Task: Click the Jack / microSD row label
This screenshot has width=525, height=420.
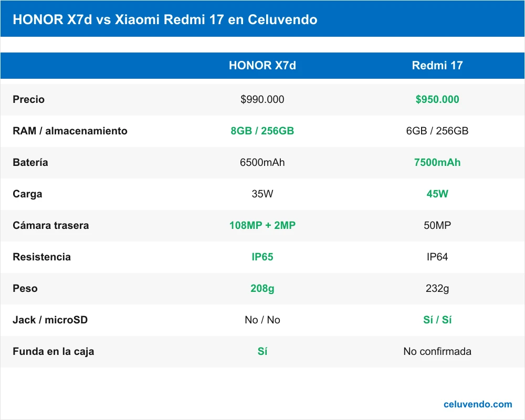Action: coord(50,320)
